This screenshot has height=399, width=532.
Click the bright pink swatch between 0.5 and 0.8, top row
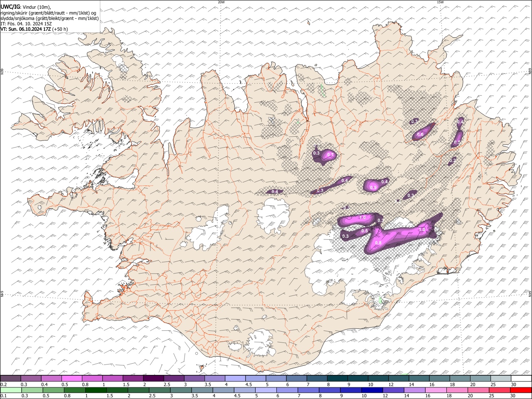click(71, 378)
